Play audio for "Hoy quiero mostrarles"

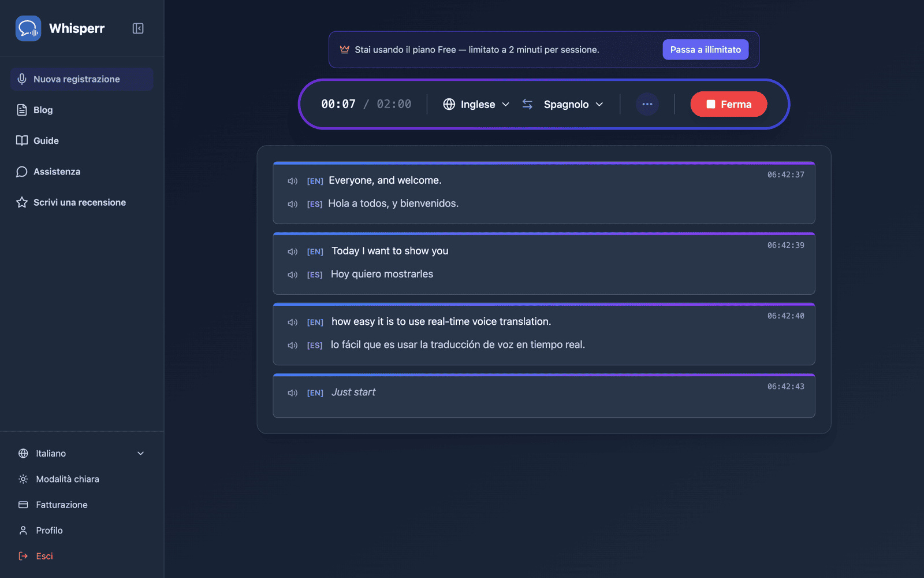pyautogui.click(x=293, y=275)
